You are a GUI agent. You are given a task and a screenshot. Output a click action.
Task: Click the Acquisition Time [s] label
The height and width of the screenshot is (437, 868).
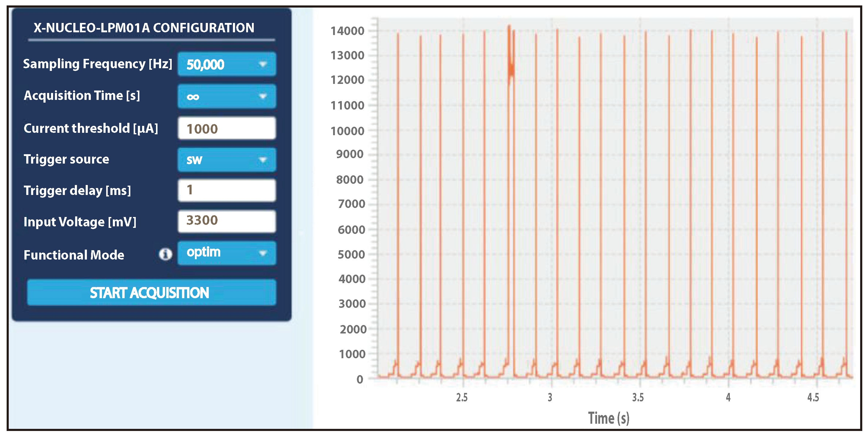coord(82,96)
